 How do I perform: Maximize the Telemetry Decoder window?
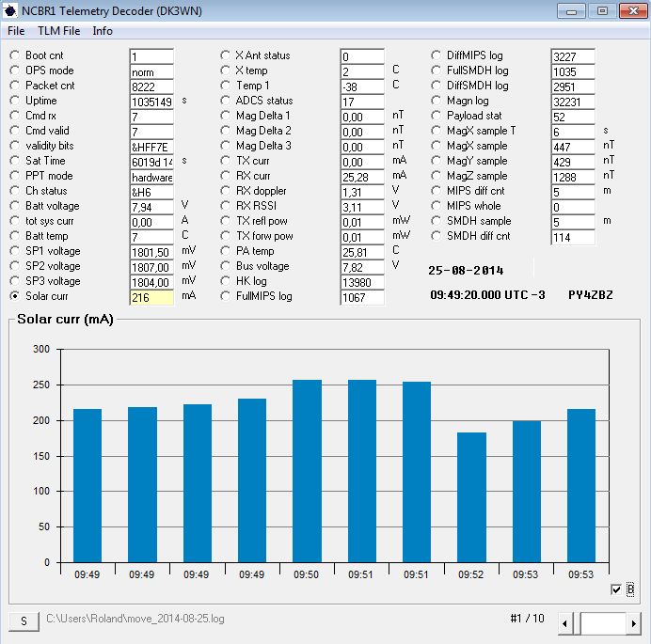pyautogui.click(x=601, y=11)
